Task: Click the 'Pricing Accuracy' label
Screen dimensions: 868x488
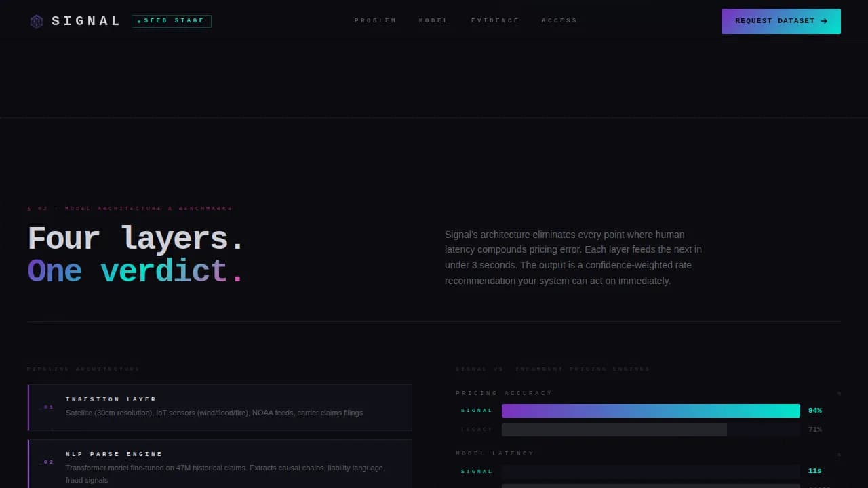Action: tap(504, 393)
